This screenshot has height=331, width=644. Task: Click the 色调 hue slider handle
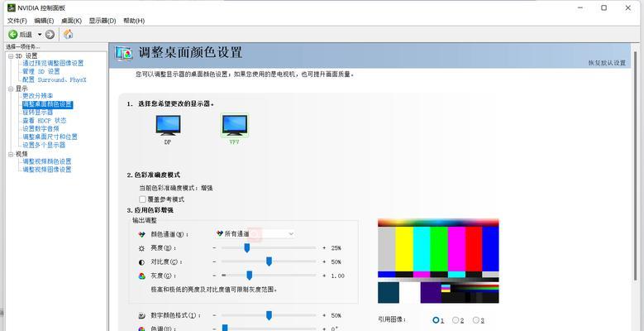225,328
